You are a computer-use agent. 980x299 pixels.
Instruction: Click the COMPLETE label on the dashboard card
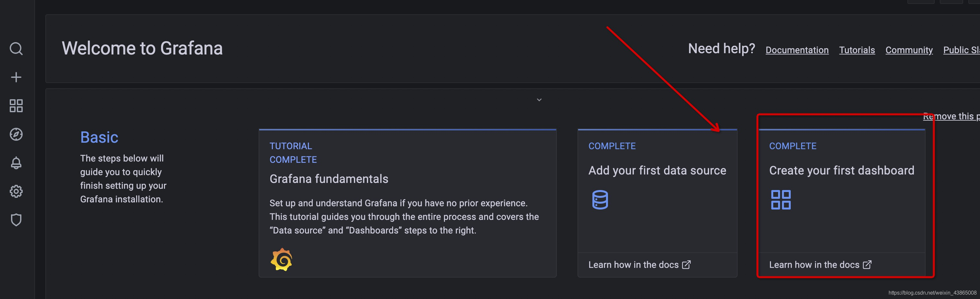(792, 146)
